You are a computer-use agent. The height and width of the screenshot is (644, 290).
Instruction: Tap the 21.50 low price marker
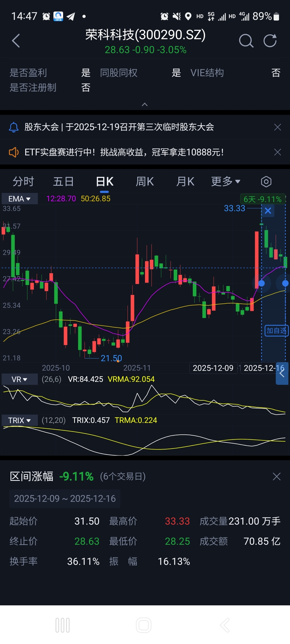[x=111, y=358]
